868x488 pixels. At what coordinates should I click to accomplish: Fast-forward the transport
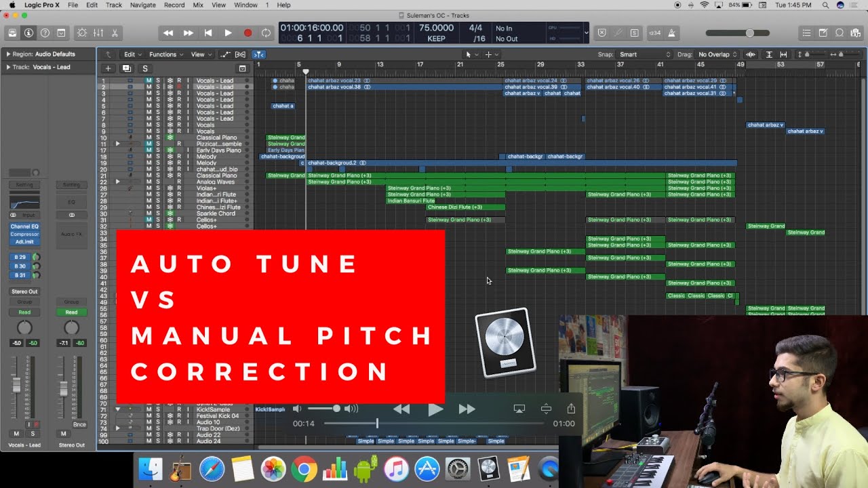[189, 33]
